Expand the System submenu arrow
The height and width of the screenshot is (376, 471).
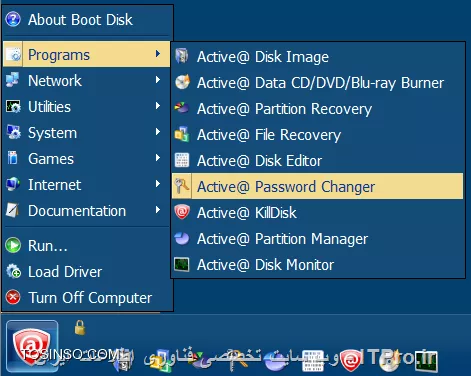158,132
